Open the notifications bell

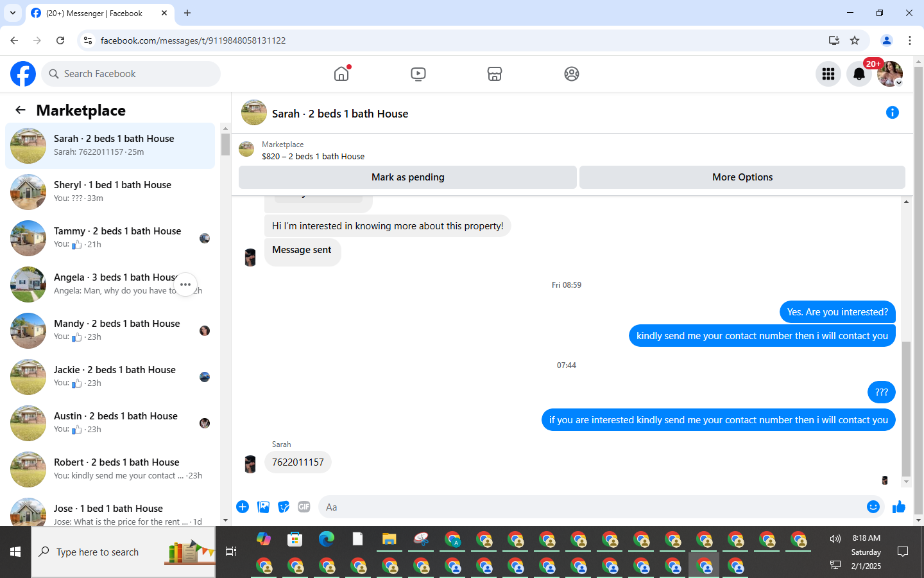pos(859,74)
